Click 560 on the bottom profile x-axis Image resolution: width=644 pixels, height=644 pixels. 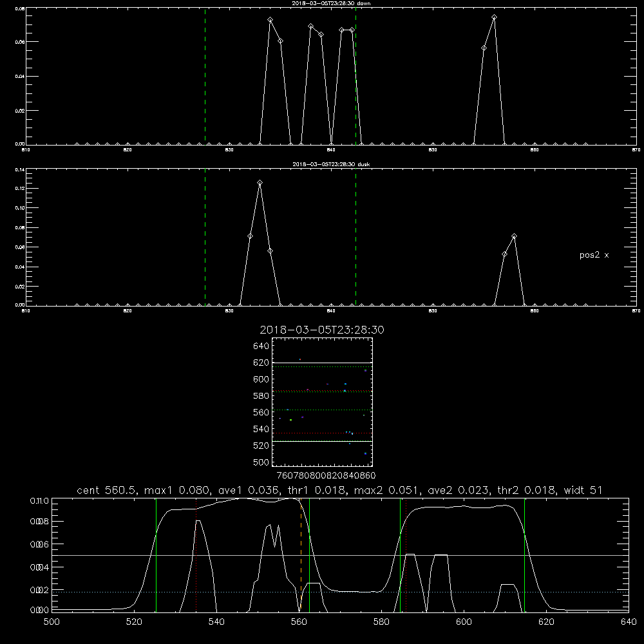click(x=299, y=622)
